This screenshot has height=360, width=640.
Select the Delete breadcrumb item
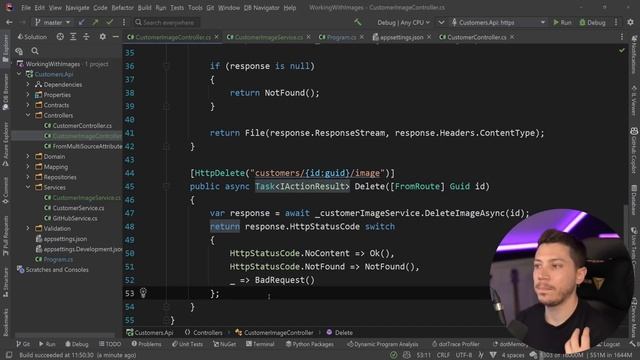coord(340,333)
